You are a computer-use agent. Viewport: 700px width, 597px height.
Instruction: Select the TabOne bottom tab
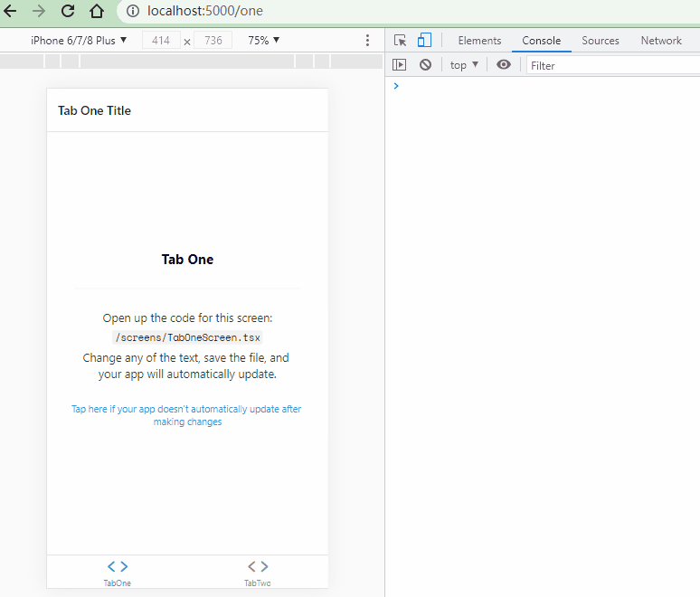[x=118, y=573]
